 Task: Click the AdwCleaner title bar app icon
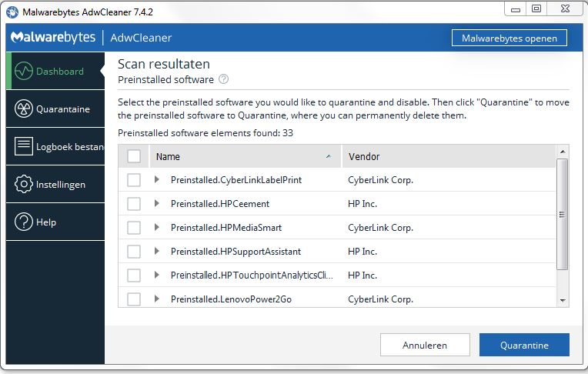tap(12, 10)
